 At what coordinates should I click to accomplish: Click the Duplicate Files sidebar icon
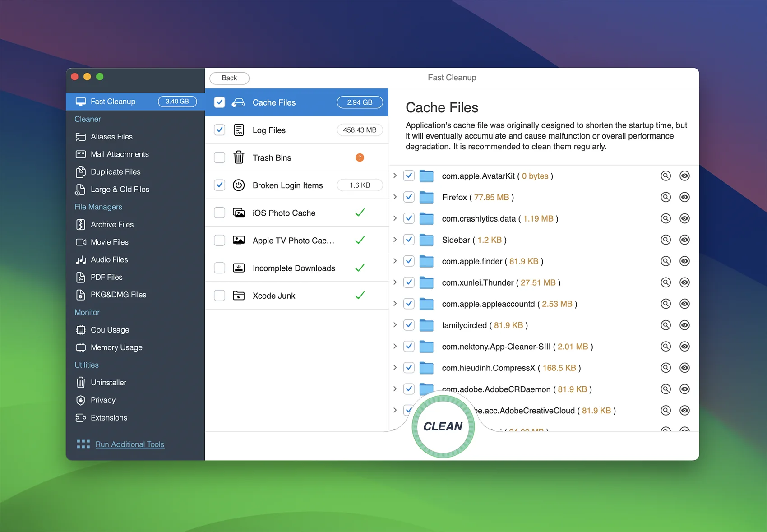[81, 172]
